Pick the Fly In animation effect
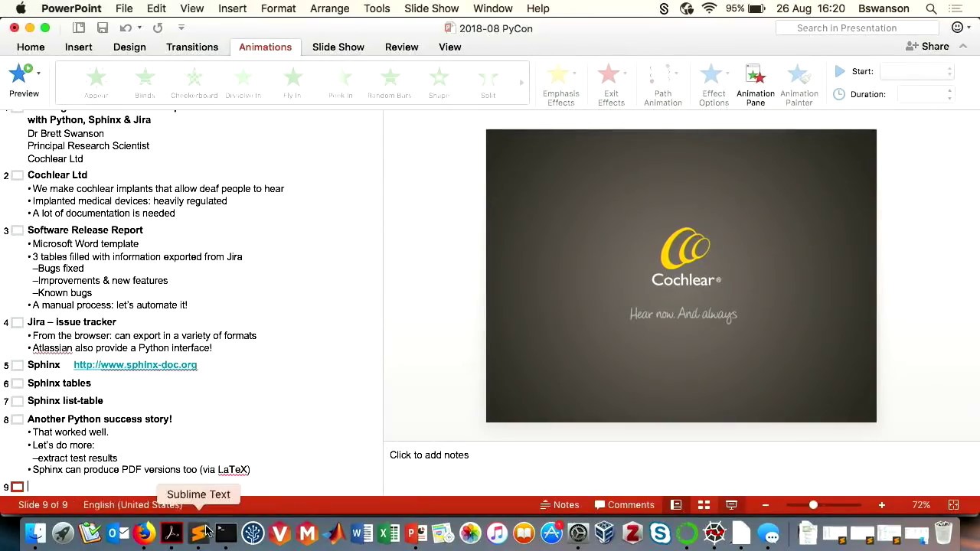 (x=292, y=83)
